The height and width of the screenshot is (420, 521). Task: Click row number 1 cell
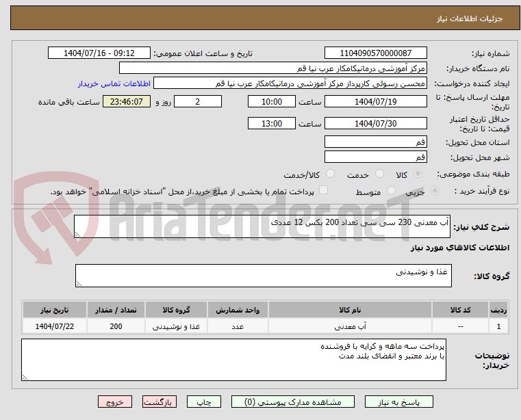point(498,326)
